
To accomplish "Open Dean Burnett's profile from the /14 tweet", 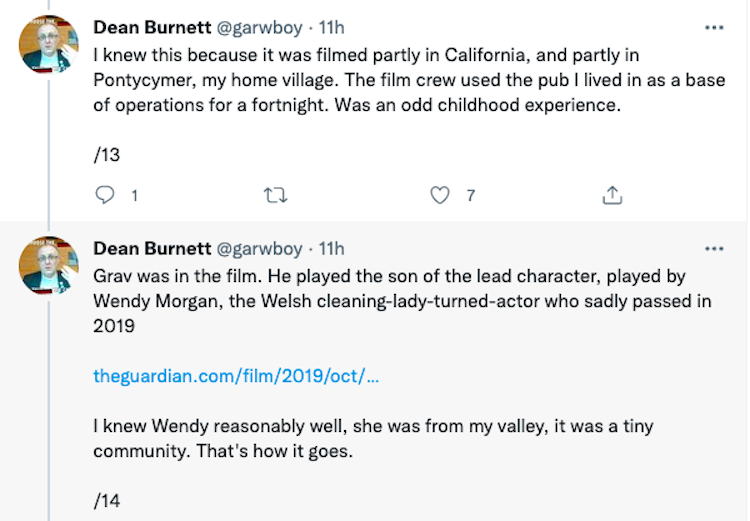I will coord(152,248).
